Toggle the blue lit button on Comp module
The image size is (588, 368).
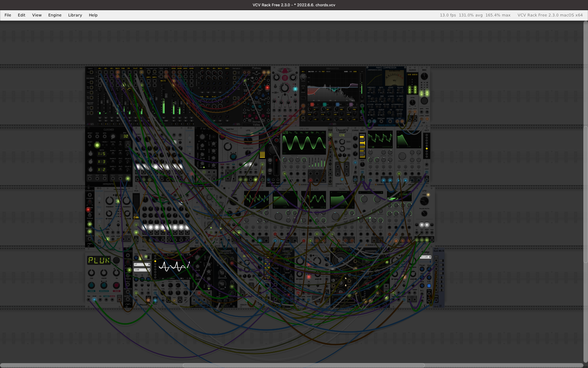point(429,286)
